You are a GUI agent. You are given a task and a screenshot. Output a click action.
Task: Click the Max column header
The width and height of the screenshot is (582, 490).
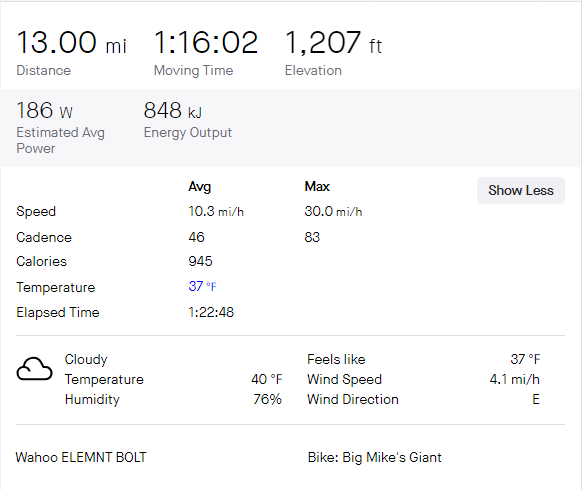(x=317, y=186)
